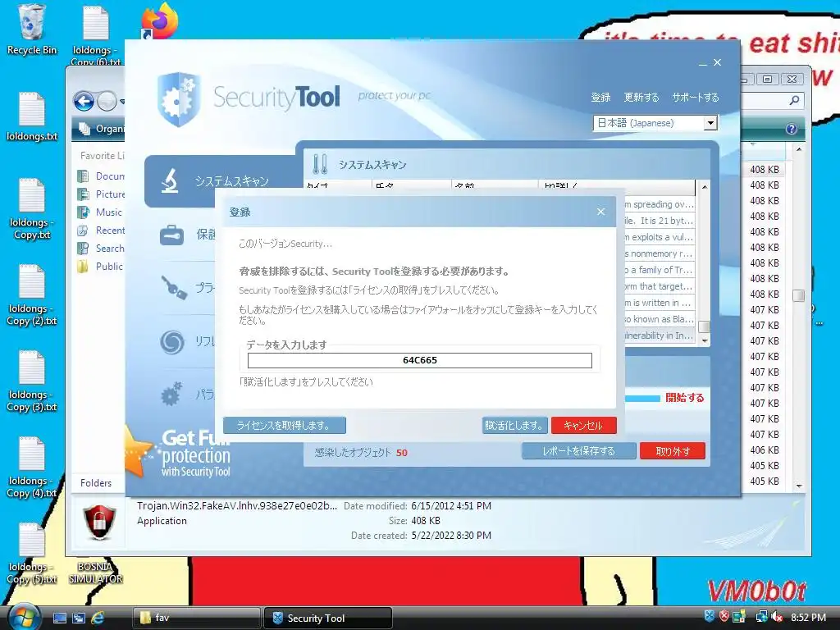The image size is (840, 630).
Task: Expand Folders pane in Explorer
Action: pyautogui.click(x=96, y=482)
